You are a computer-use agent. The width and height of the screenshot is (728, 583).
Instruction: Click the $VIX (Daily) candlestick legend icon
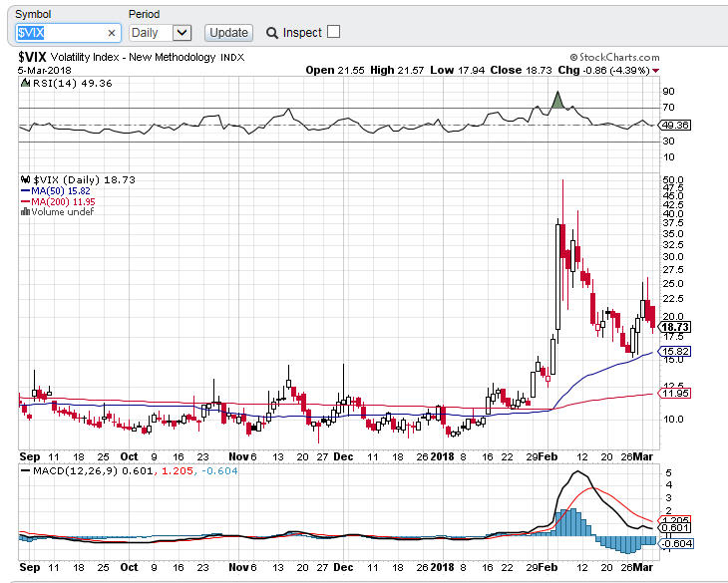click(x=26, y=179)
